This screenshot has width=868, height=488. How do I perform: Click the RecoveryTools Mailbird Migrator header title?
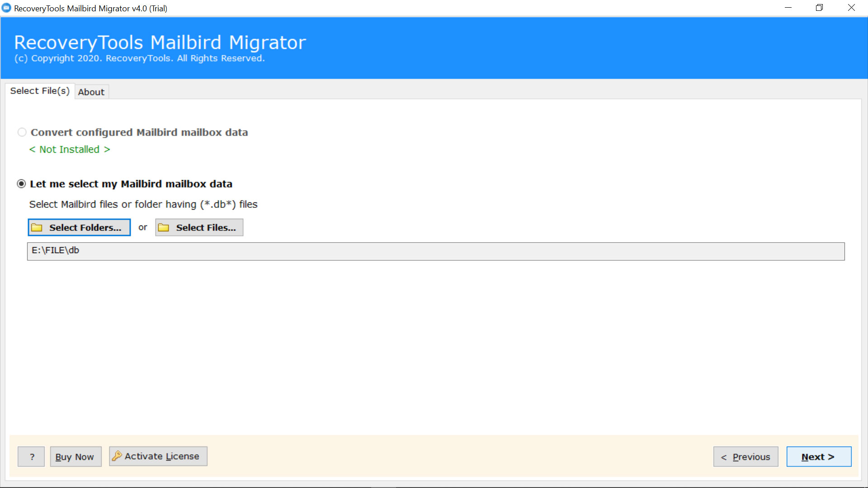(160, 42)
